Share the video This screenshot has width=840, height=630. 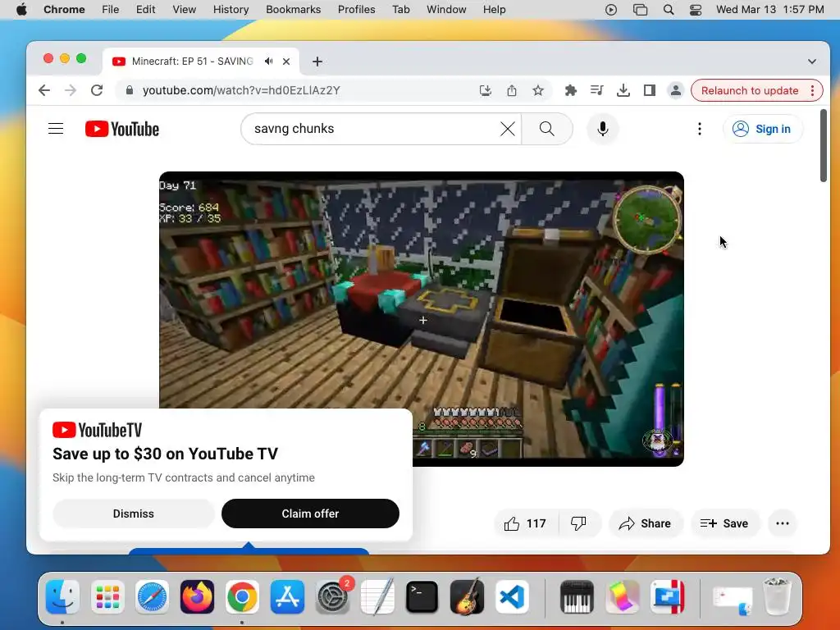[x=645, y=523]
